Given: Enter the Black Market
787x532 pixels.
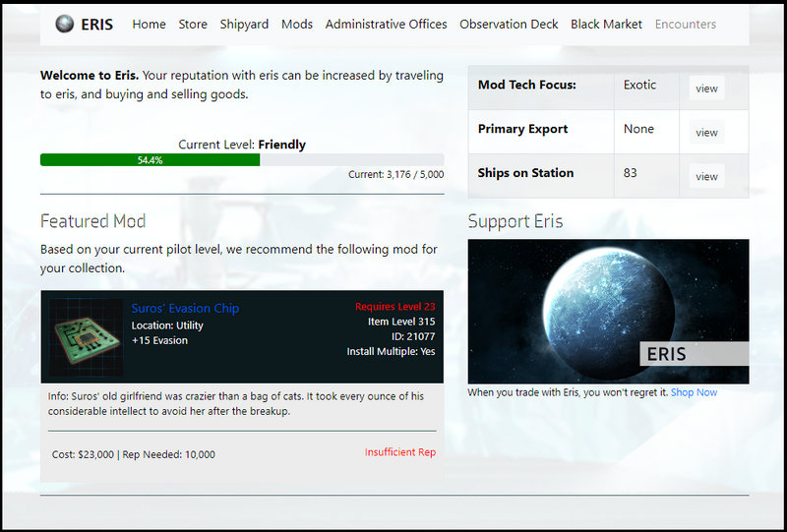Looking at the screenshot, I should (606, 24).
